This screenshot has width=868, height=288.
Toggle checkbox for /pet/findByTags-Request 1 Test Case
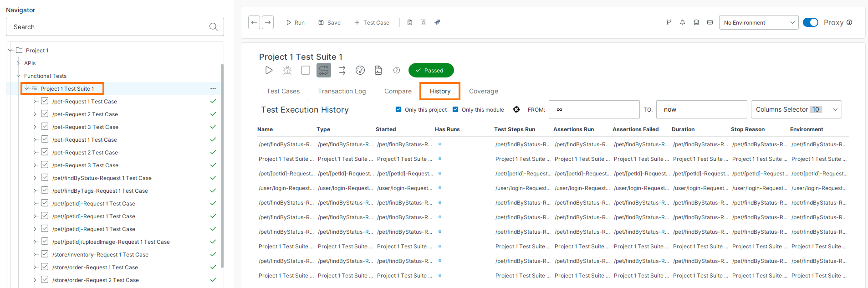45,190
